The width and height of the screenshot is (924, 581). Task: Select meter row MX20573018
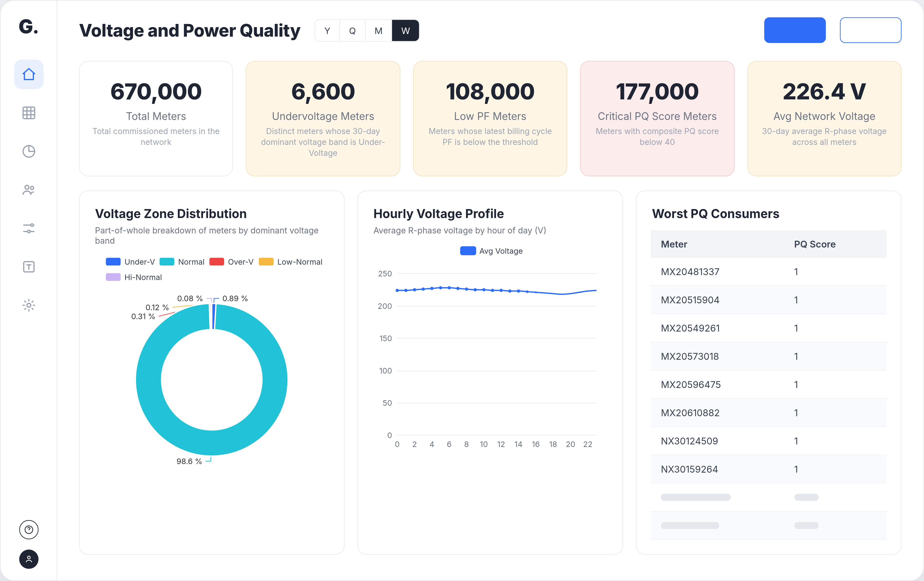click(x=769, y=356)
